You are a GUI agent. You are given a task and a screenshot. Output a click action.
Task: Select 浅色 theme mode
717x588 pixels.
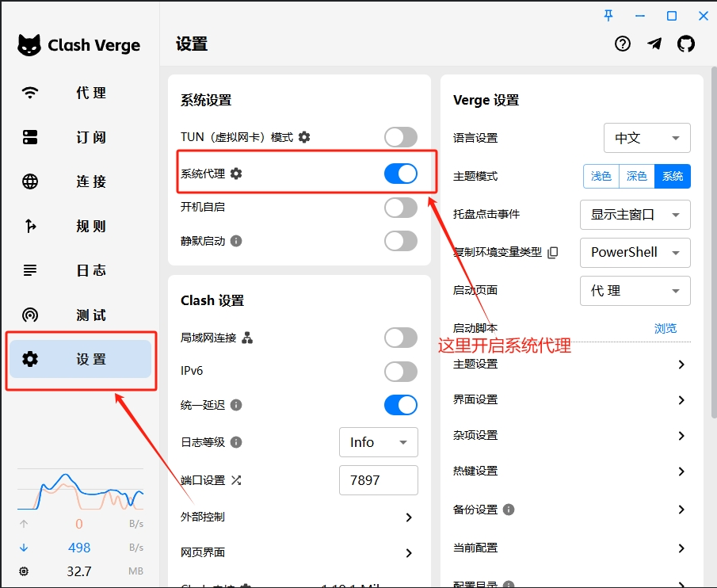pos(601,176)
